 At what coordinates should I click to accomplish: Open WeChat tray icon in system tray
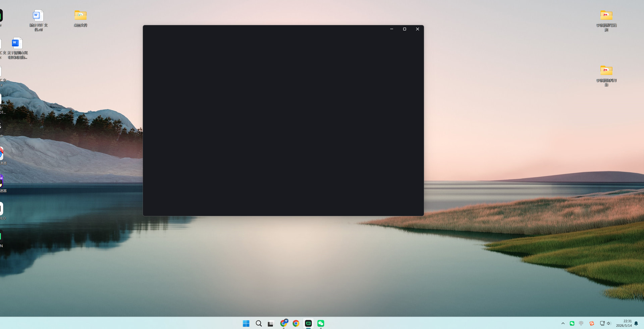click(572, 323)
